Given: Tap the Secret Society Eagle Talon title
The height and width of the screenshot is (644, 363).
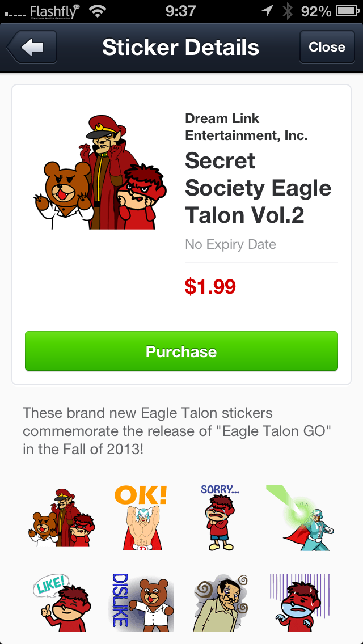Looking at the screenshot, I should [x=258, y=188].
